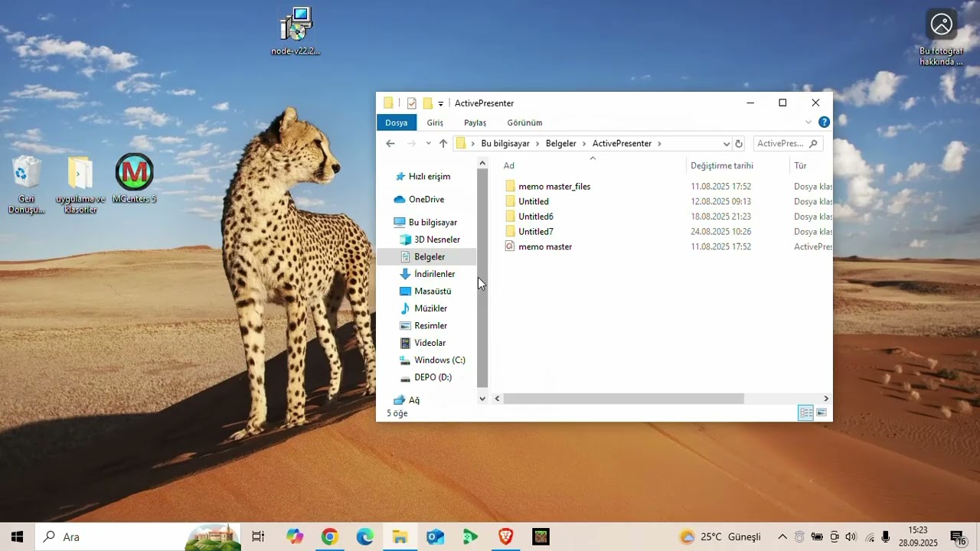Screen dimensions: 980x551
Task: Click the horizontal scrollbar in file list
Action: 623,399
